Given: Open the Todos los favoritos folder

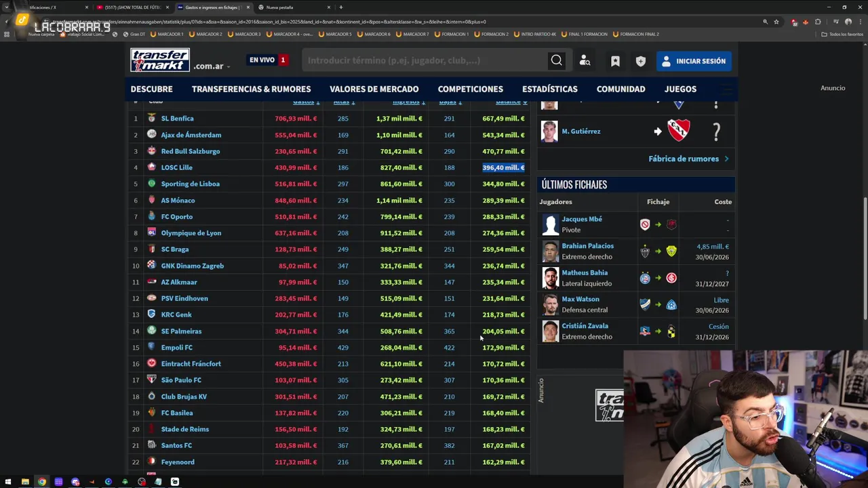Looking at the screenshot, I should click(842, 34).
